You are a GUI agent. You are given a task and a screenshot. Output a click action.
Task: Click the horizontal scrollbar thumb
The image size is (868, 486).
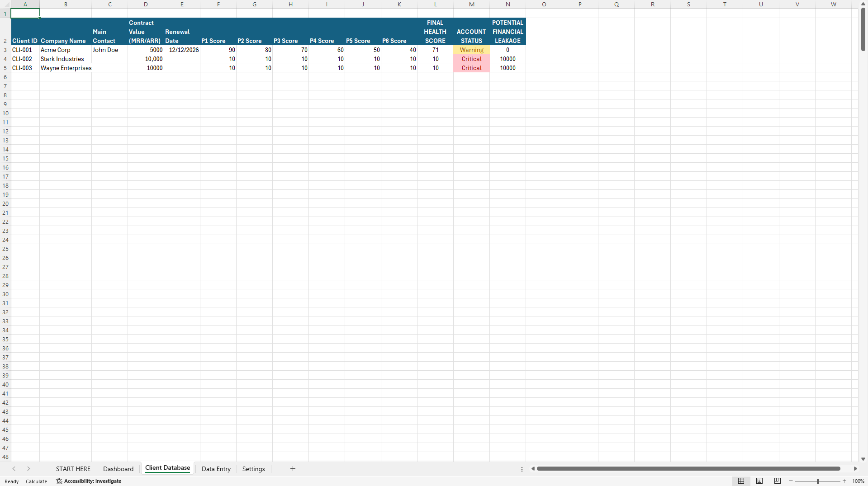688,469
